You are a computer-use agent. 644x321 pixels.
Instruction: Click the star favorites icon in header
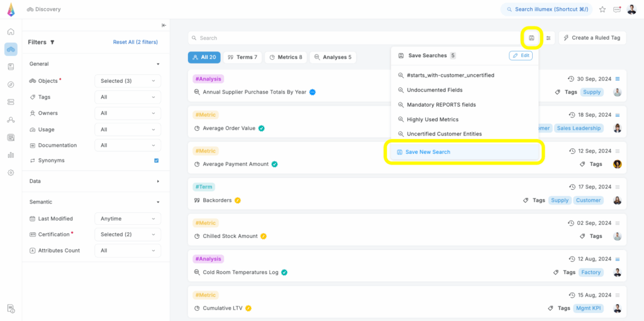[x=602, y=9]
